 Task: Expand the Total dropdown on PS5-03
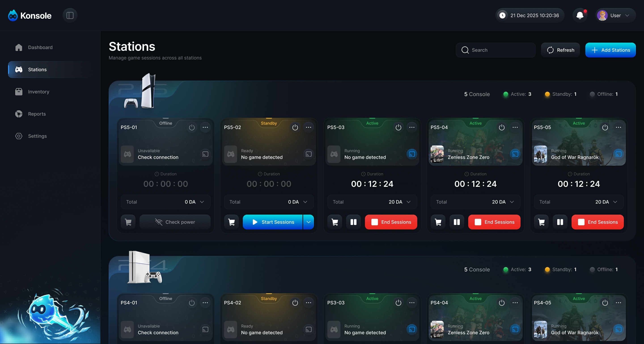(409, 202)
